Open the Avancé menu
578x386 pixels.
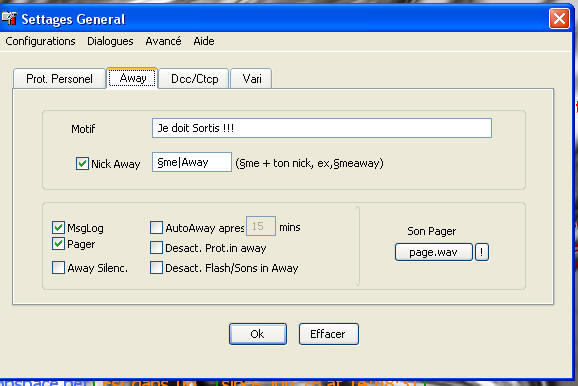click(163, 41)
